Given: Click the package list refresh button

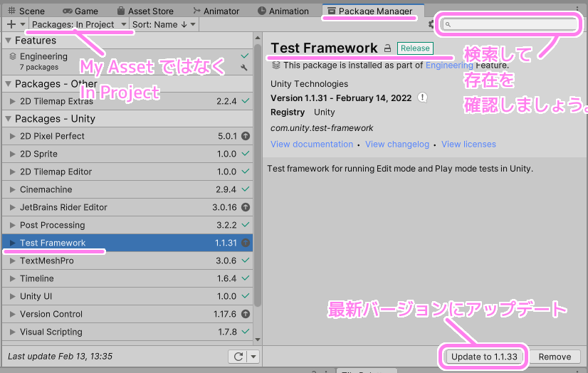Looking at the screenshot, I should (238, 357).
